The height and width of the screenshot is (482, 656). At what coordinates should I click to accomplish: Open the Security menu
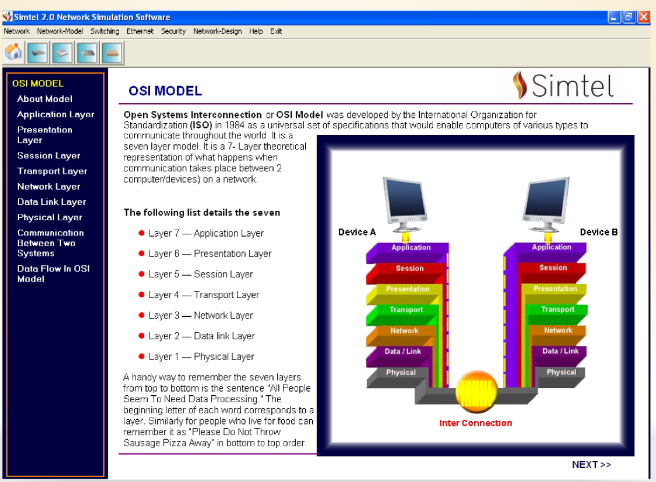pyautogui.click(x=173, y=32)
